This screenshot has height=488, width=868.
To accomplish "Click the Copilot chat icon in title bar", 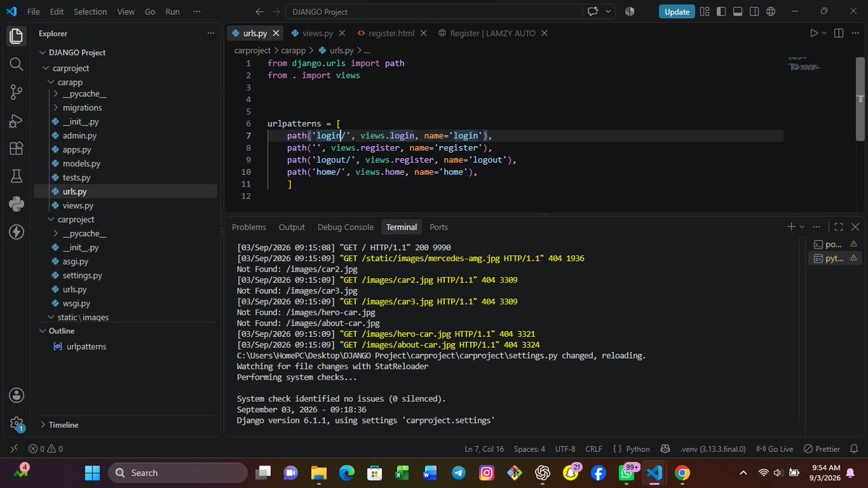I will coord(594,12).
